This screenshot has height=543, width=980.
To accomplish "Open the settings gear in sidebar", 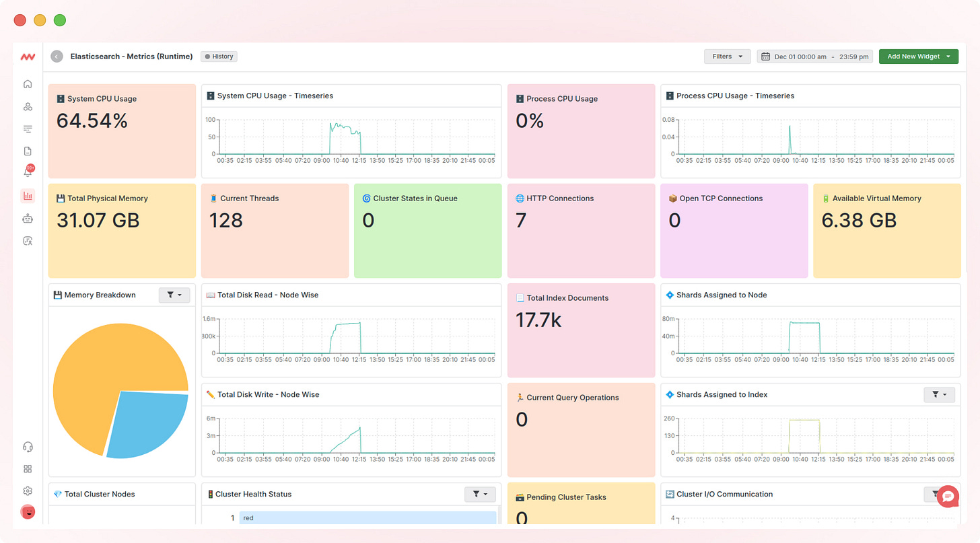I will [28, 491].
